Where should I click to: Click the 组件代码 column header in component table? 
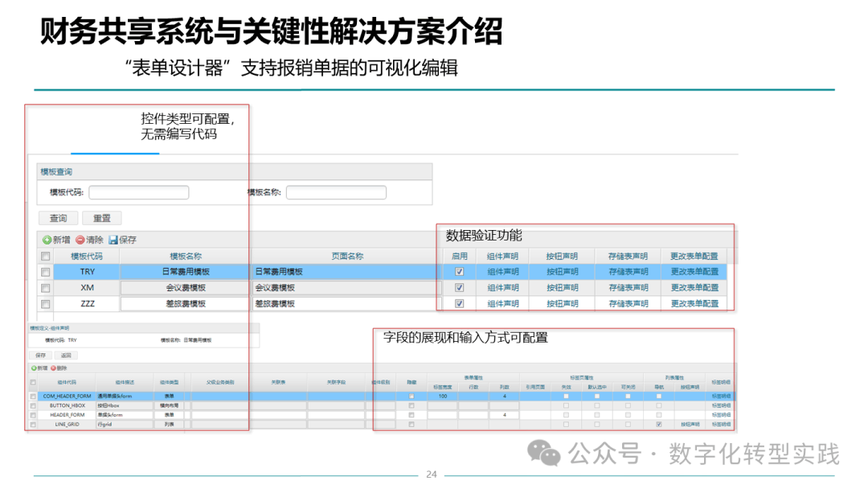(x=67, y=383)
